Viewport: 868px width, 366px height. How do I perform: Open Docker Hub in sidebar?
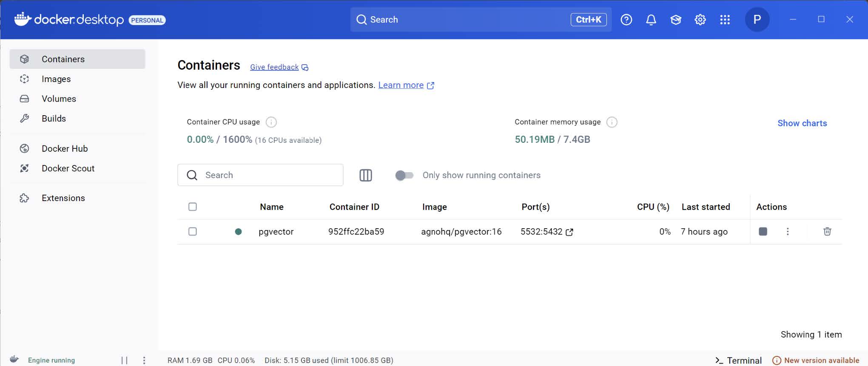77,148
